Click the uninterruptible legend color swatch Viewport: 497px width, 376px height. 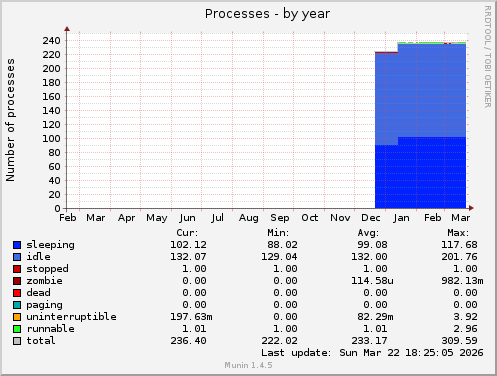tap(17, 317)
